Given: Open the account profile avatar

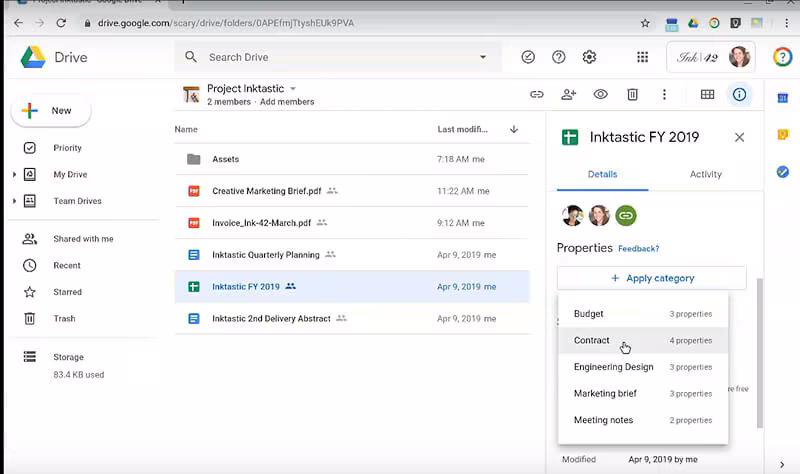Looking at the screenshot, I should click(x=739, y=57).
